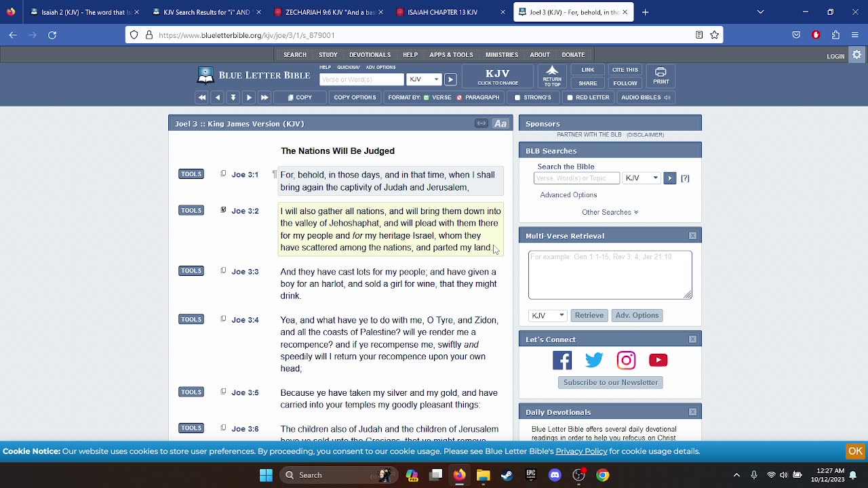Toggle Firefox reader view icon
This screenshot has width=868, height=488.
click(x=699, y=35)
